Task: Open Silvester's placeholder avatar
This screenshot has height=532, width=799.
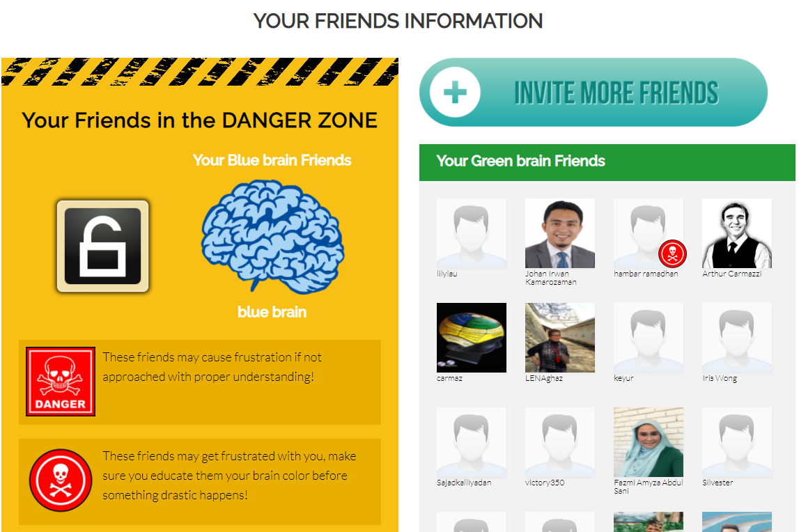Action: tap(737, 442)
